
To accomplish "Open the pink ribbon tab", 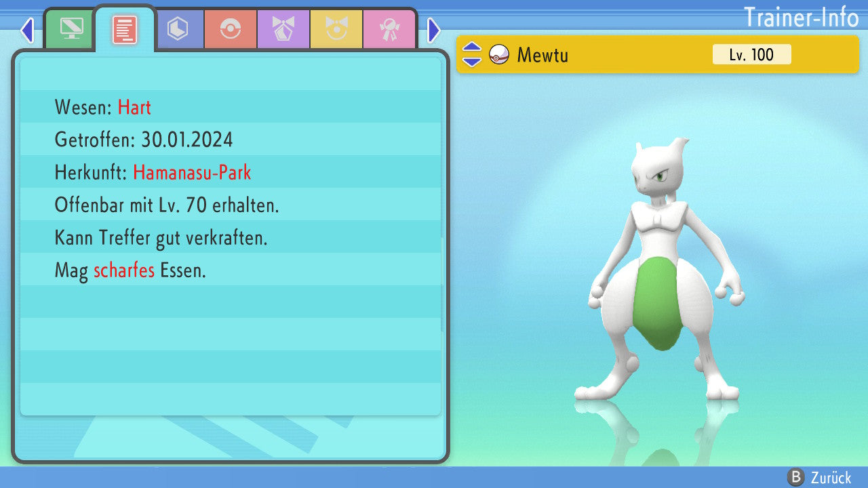I will [x=389, y=29].
